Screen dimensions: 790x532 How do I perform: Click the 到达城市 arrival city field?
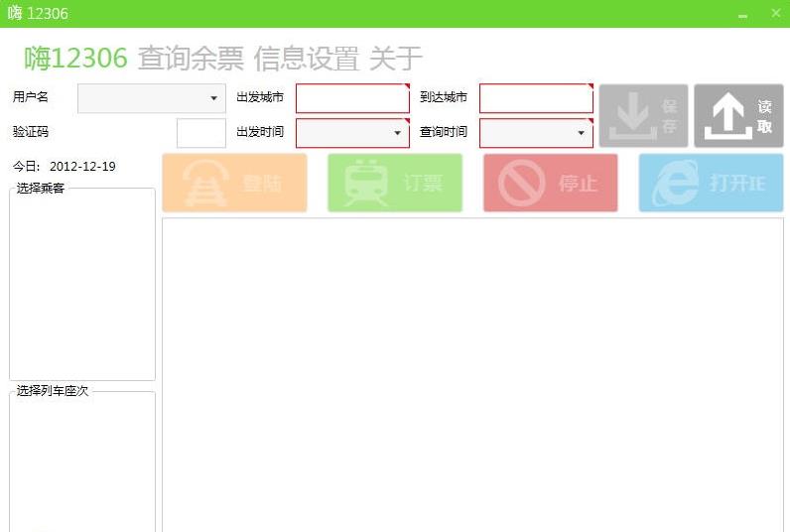pyautogui.click(x=535, y=98)
